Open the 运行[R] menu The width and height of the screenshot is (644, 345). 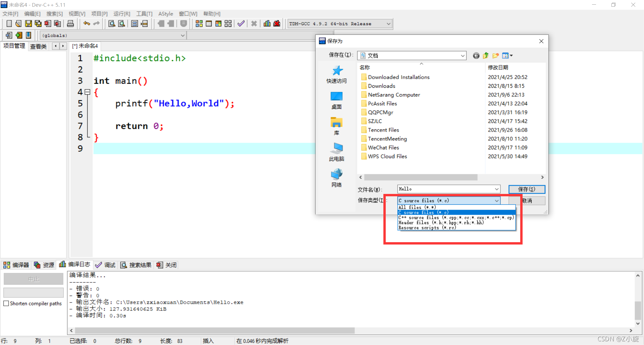(x=122, y=14)
